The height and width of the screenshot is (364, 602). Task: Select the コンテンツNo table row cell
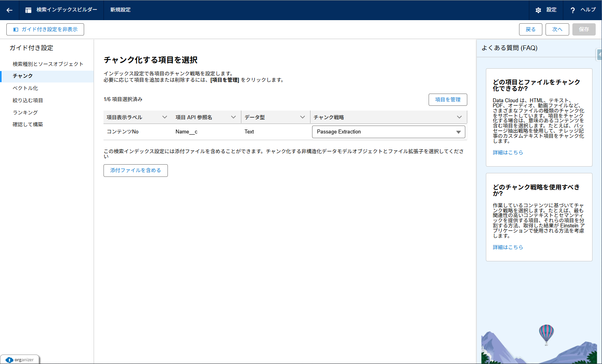123,132
